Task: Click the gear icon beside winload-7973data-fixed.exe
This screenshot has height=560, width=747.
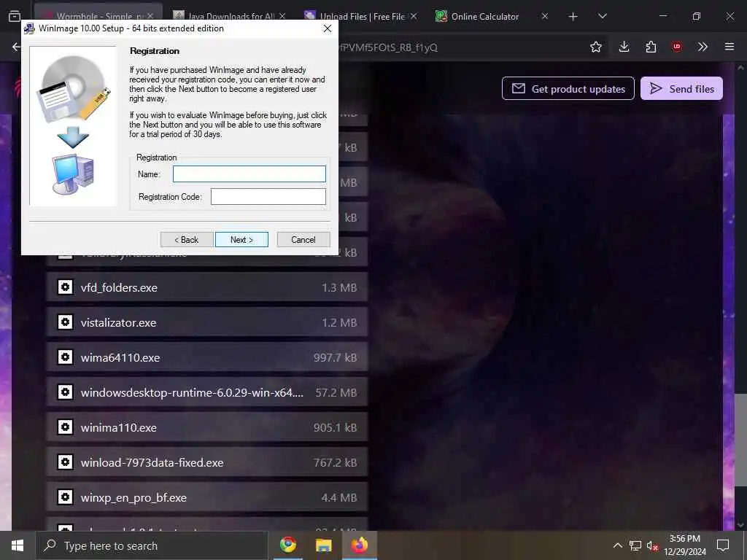Action: (65, 462)
